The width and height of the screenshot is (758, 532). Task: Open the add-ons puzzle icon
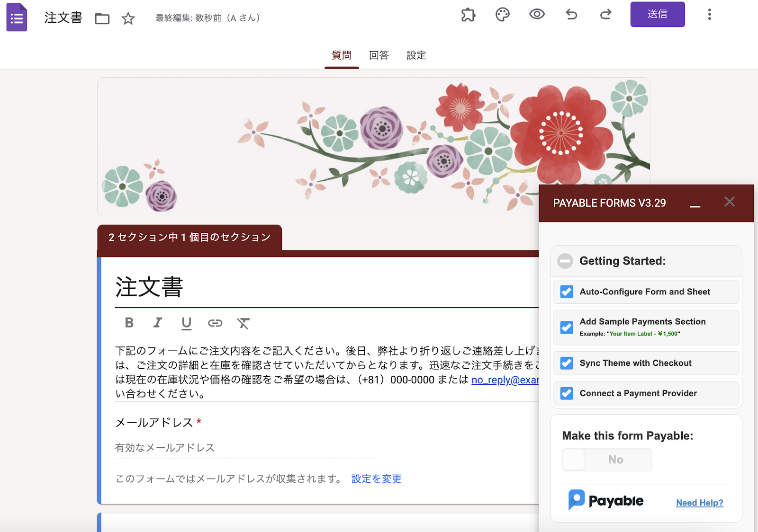[x=468, y=15]
